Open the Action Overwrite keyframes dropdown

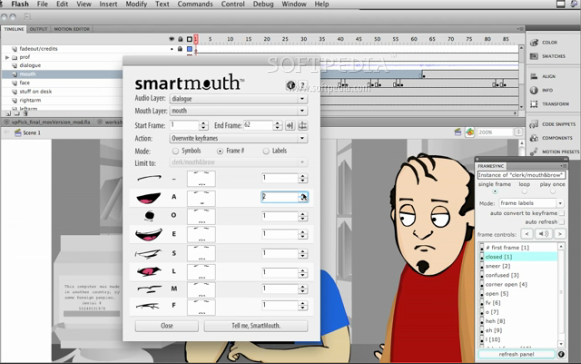pyautogui.click(x=239, y=138)
